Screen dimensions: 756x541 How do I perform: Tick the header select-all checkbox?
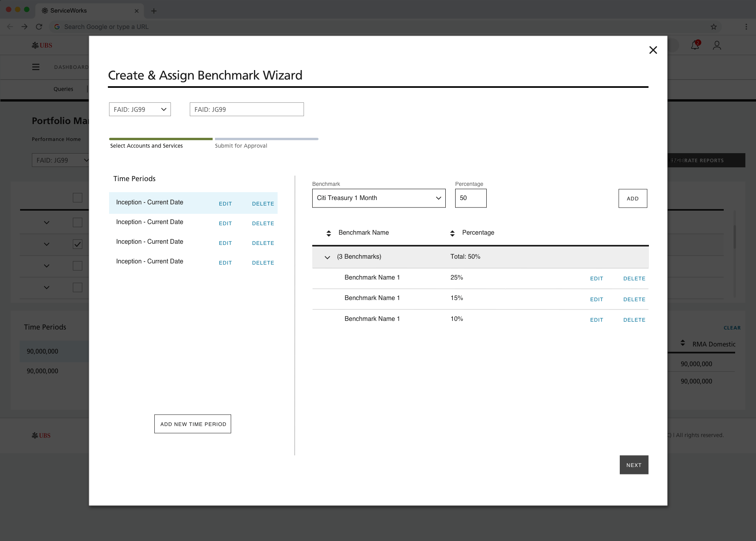pos(78,198)
